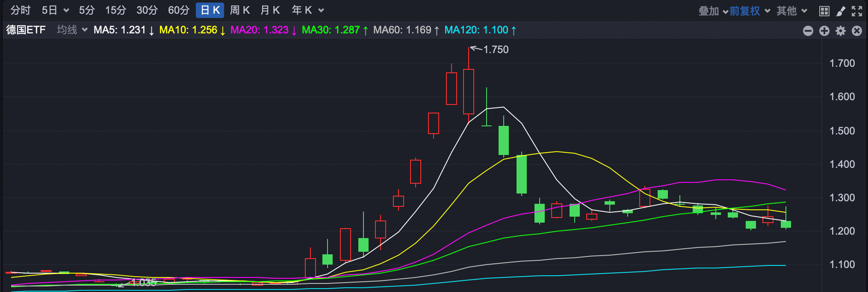This screenshot has width=868, height=292.
Task: Click the 1.300 price axis label
Action: point(842,198)
